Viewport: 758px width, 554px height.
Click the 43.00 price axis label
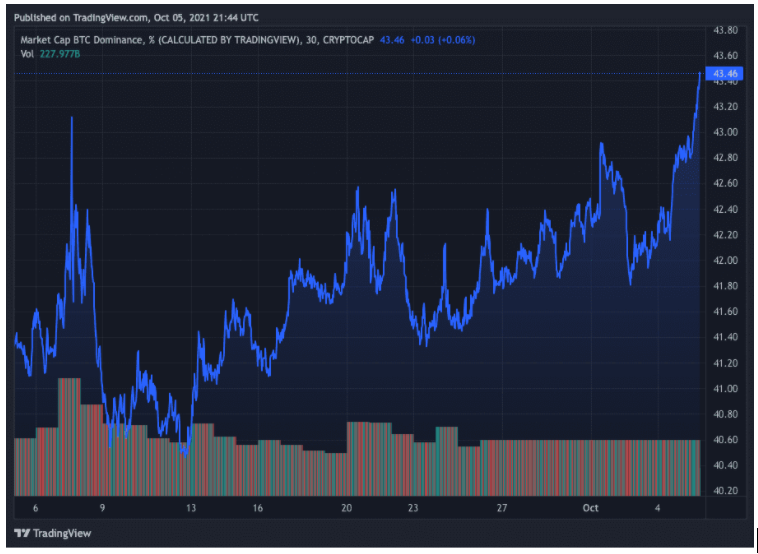tap(725, 132)
